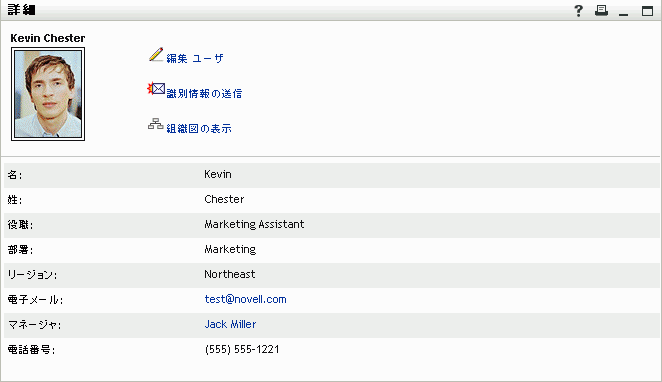Click the マネージャ: field label
This screenshot has width=662, height=382.
35,325
